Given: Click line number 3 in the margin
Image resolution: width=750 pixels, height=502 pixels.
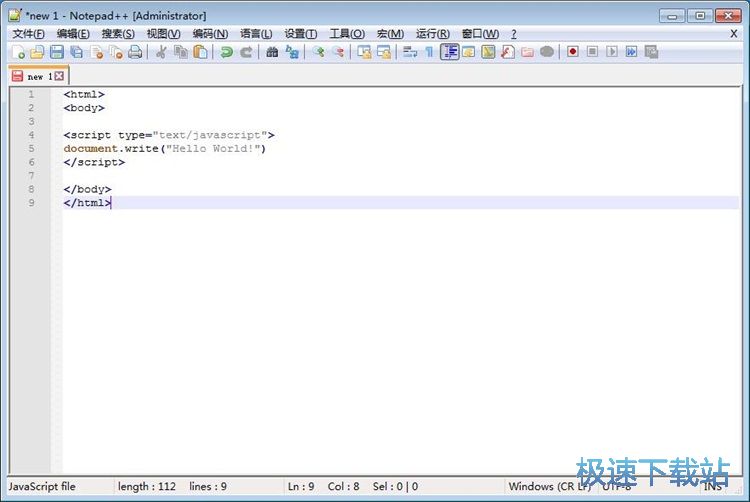Looking at the screenshot, I should (31, 121).
